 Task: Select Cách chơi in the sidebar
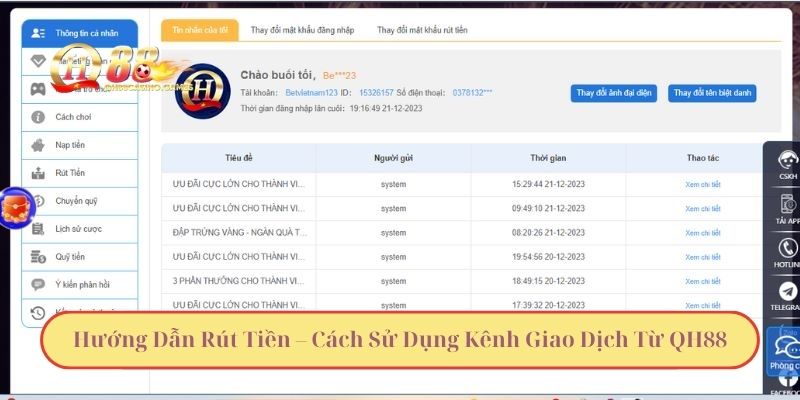(x=79, y=117)
